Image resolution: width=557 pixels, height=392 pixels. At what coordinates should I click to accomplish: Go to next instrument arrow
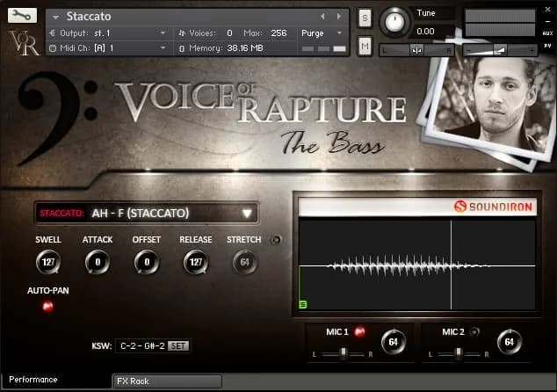[339, 17]
